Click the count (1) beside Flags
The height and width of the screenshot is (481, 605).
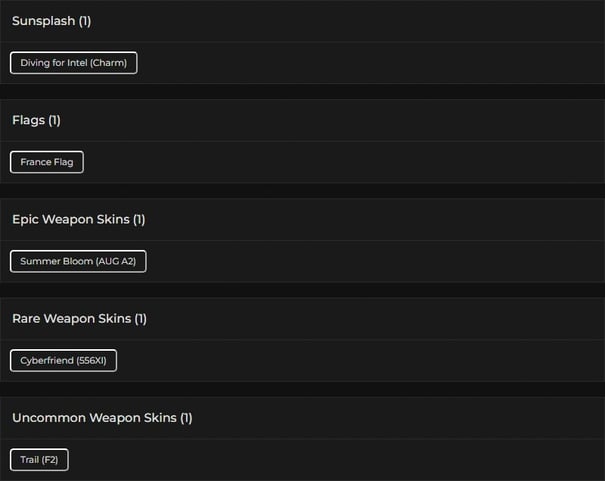[x=54, y=120]
